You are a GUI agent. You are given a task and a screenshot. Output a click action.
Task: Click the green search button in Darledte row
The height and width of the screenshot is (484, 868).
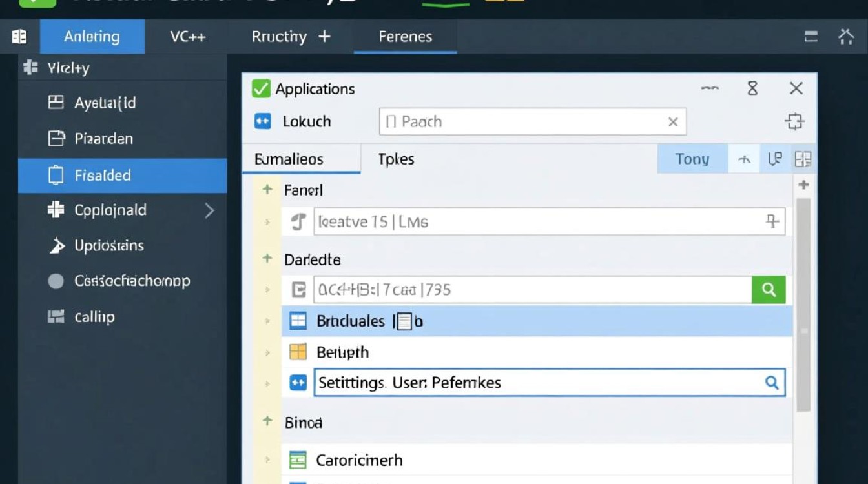point(769,290)
